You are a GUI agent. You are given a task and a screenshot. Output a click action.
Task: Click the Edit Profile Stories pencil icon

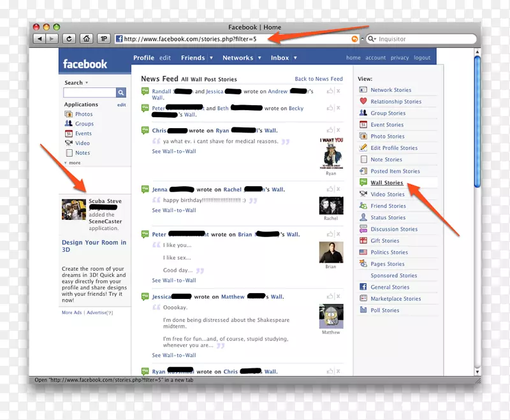[363, 148]
